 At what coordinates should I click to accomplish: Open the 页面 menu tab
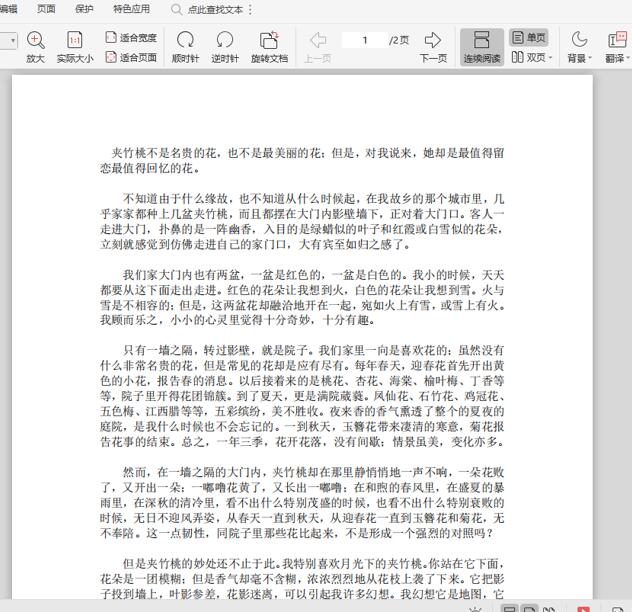coord(46,9)
